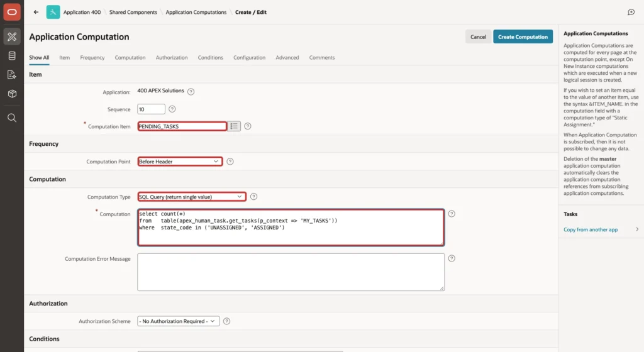This screenshot has height=352, width=644.
Task: Show help for Application field
Action: coord(191,92)
